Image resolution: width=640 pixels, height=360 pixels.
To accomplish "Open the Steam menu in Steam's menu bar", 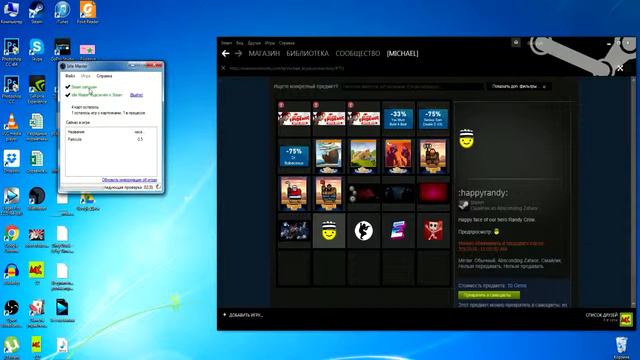I will click(227, 43).
